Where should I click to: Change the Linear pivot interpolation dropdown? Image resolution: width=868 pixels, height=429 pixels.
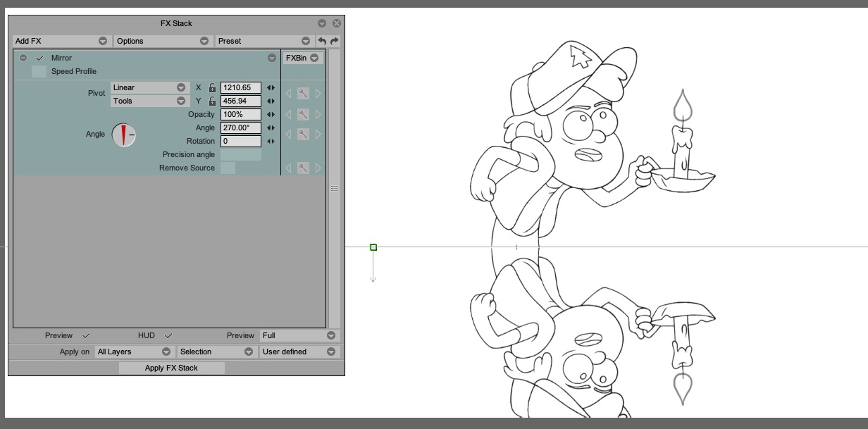pos(149,87)
